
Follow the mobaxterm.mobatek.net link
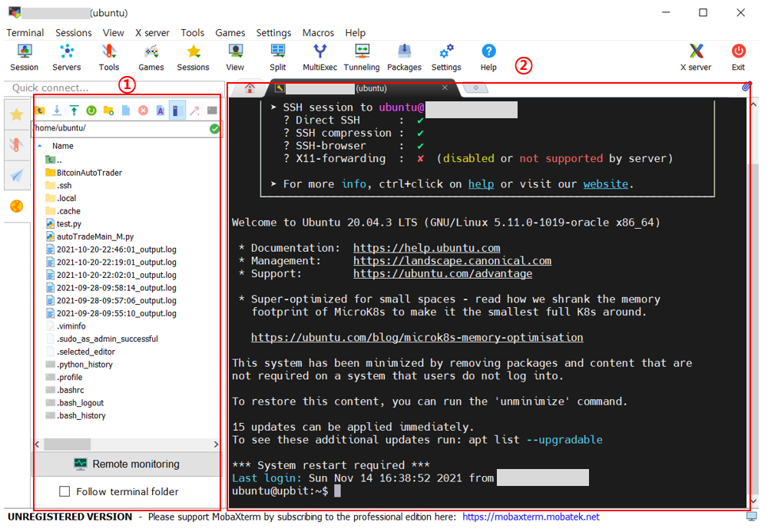point(531,517)
